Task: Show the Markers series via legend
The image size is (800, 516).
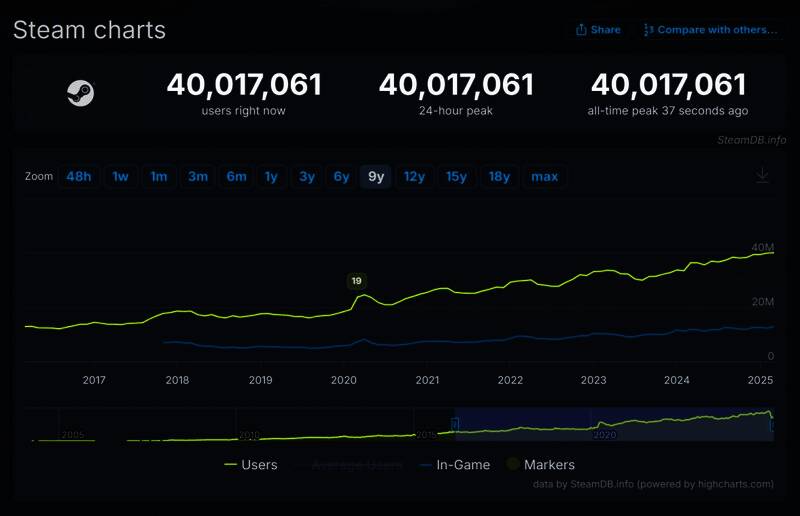Action: (540, 464)
